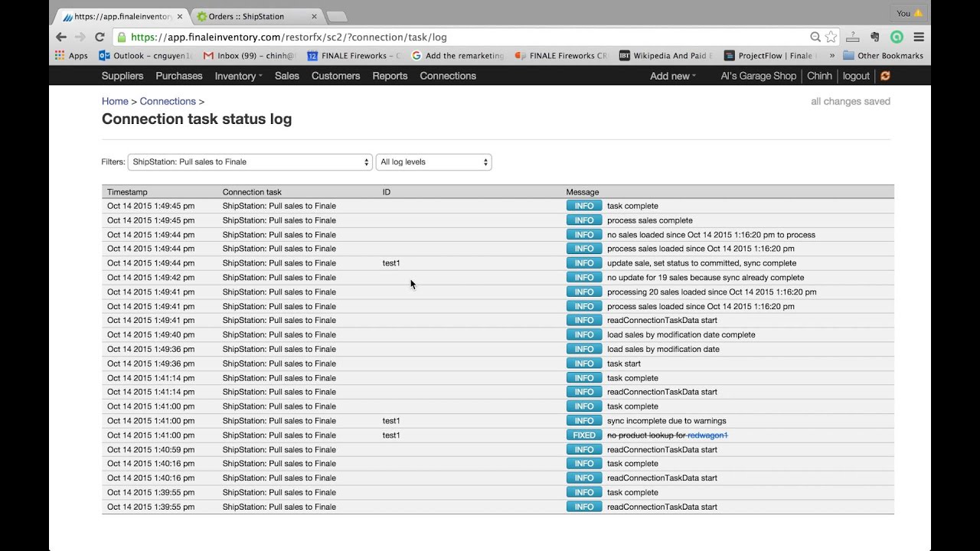The width and height of the screenshot is (980, 551).
Task: Click test1 ID in update sale row
Action: (391, 263)
